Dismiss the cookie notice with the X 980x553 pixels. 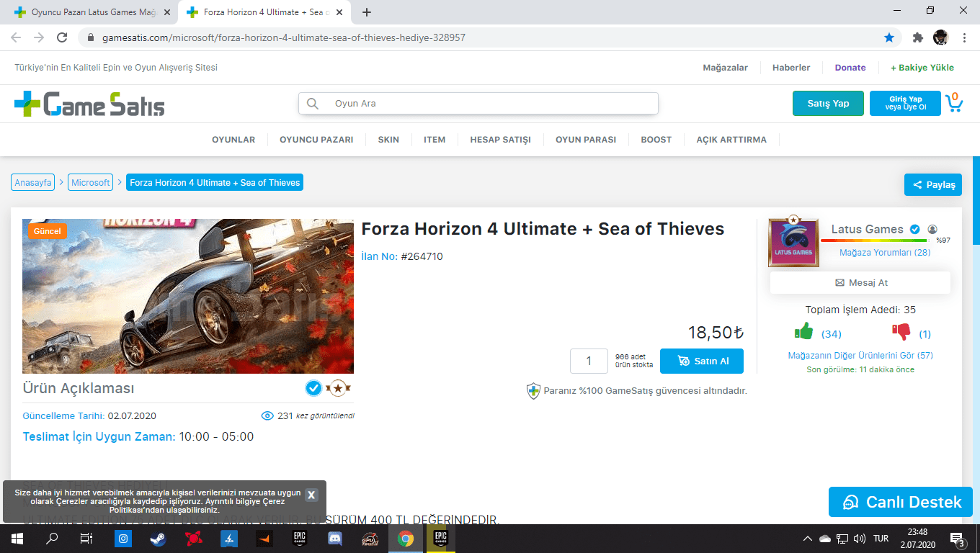[311, 495]
